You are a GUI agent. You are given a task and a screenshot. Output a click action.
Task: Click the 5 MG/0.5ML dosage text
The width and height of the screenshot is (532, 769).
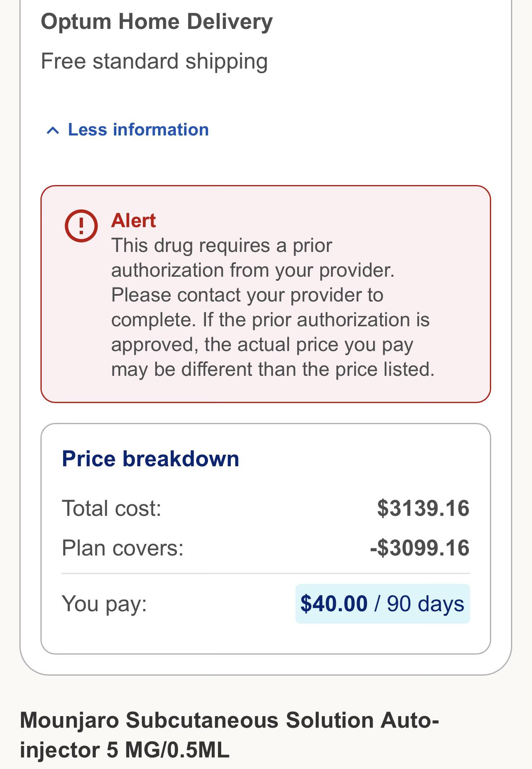pos(168,750)
